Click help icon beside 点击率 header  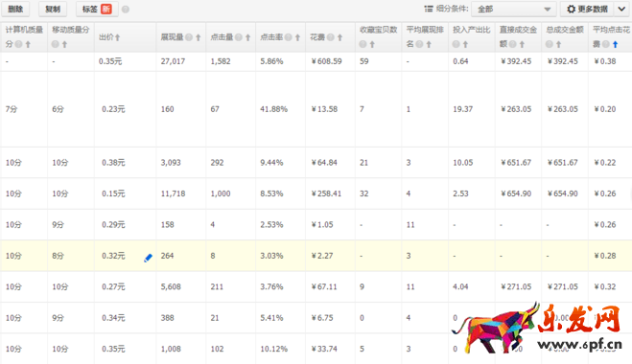pyautogui.click(x=289, y=37)
